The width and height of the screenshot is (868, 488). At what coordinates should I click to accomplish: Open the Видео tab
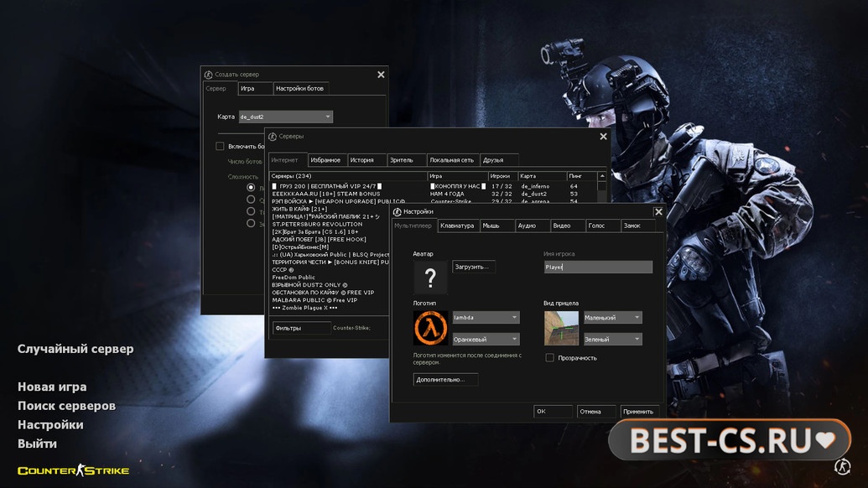[x=568, y=226]
